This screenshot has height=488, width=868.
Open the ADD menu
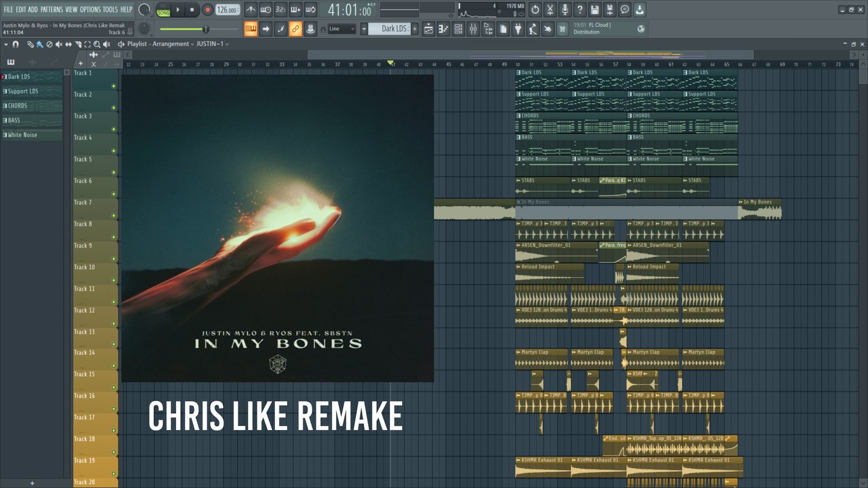point(33,9)
